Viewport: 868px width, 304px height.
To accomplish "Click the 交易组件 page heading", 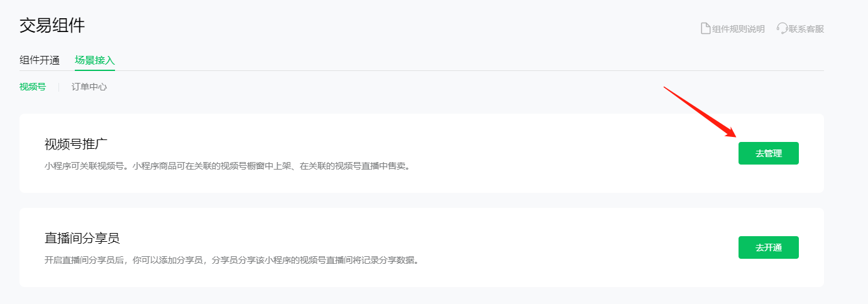I will tap(52, 26).
